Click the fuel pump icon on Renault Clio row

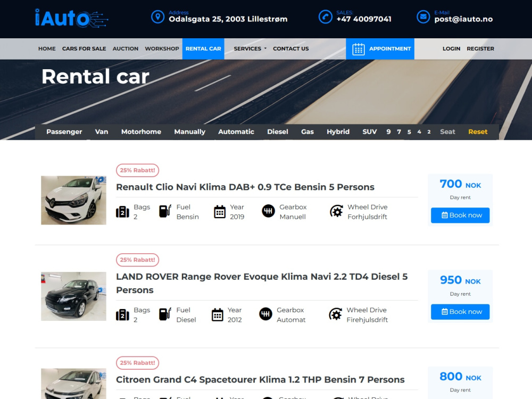pos(165,211)
